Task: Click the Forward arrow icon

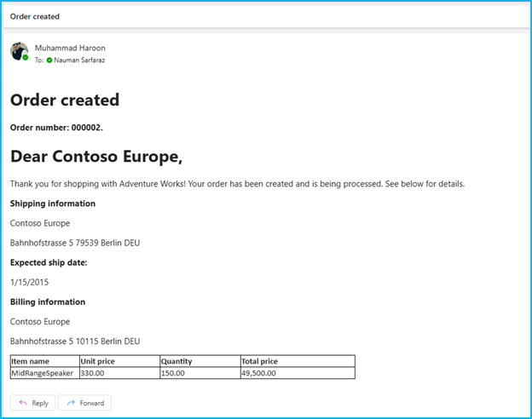Action: pos(71,403)
